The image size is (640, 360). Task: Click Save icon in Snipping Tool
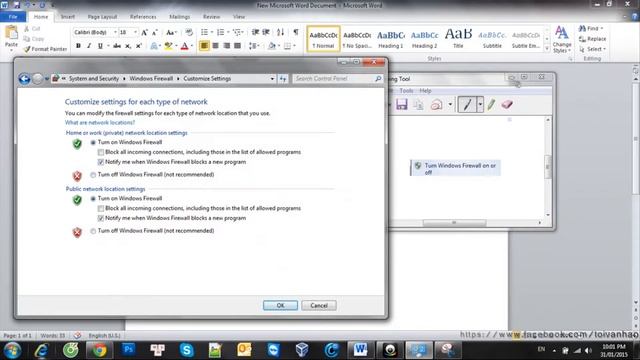402,104
